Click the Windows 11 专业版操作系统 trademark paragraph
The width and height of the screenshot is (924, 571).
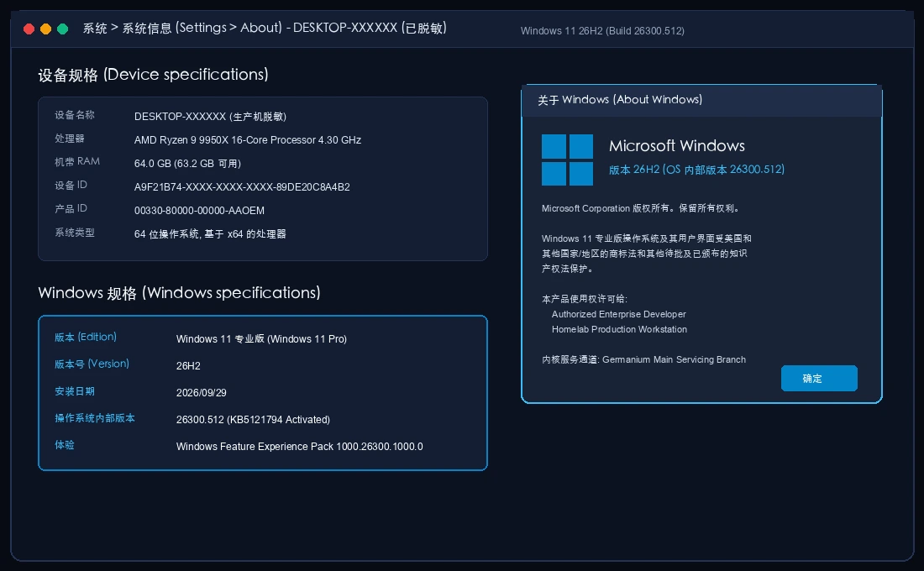point(647,254)
